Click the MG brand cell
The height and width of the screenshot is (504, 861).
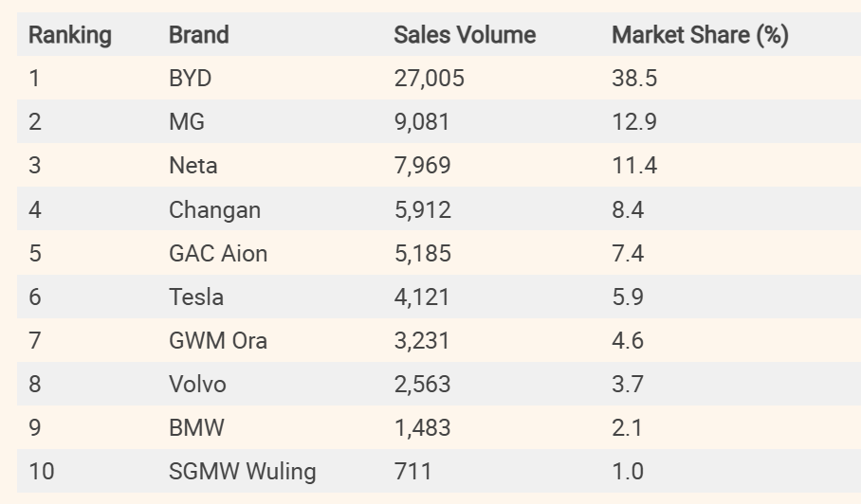186,122
